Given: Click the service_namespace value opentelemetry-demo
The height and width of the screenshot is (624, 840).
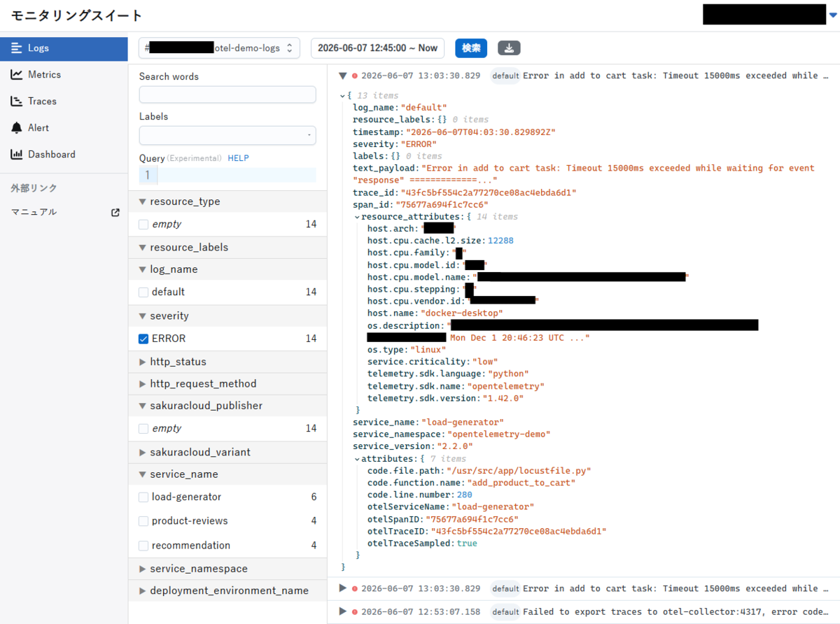Looking at the screenshot, I should point(498,434).
